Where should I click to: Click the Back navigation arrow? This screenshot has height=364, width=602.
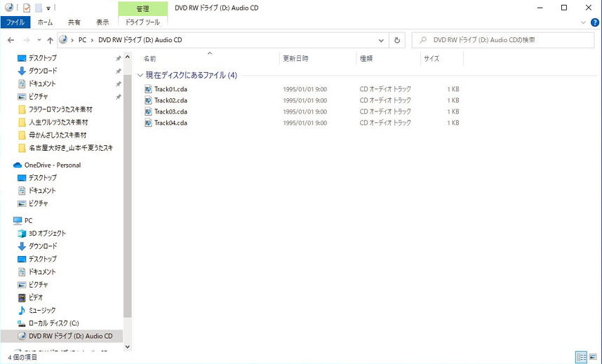(11, 41)
